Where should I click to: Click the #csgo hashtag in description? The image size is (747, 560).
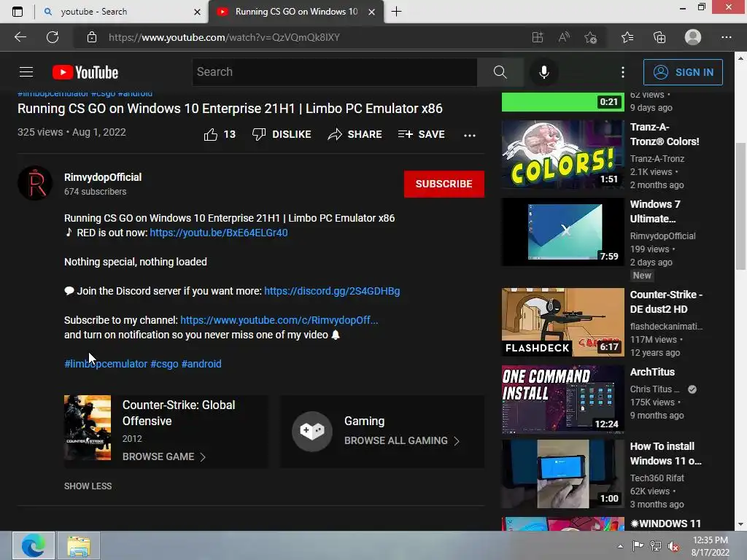(164, 364)
